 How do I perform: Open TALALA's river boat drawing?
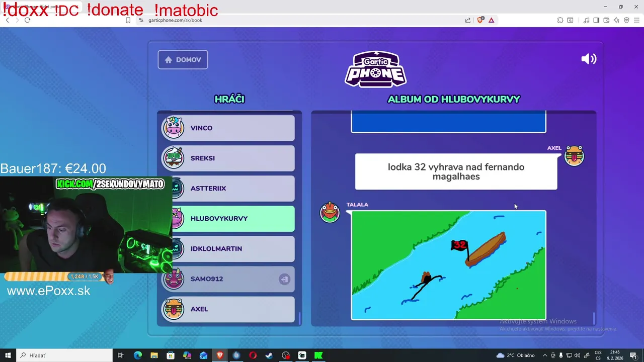(x=448, y=265)
